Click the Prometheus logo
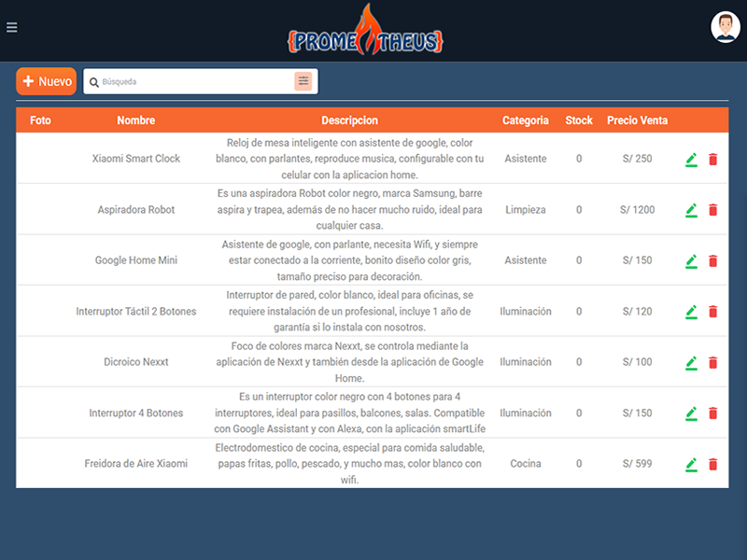 (x=365, y=32)
